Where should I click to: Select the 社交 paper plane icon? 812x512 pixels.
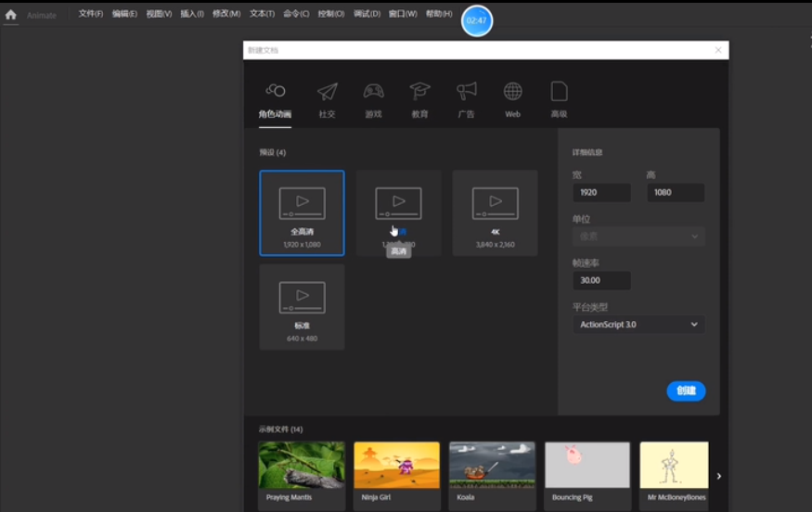[x=328, y=92]
